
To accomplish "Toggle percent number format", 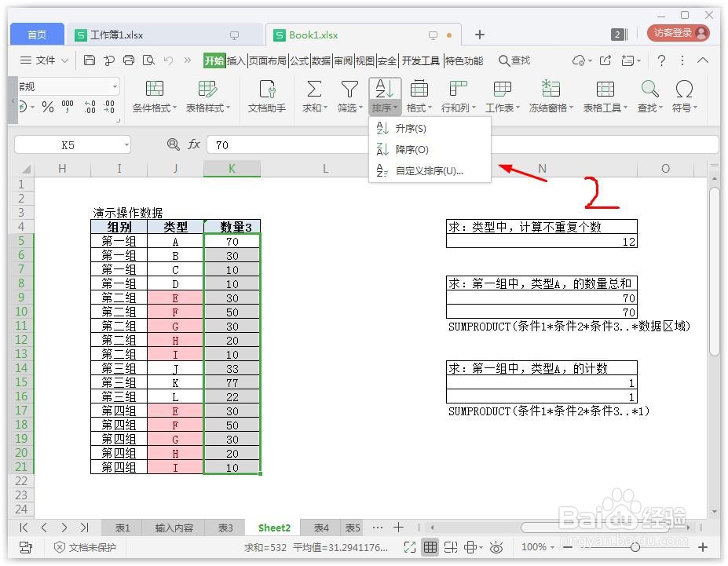I will (47, 107).
